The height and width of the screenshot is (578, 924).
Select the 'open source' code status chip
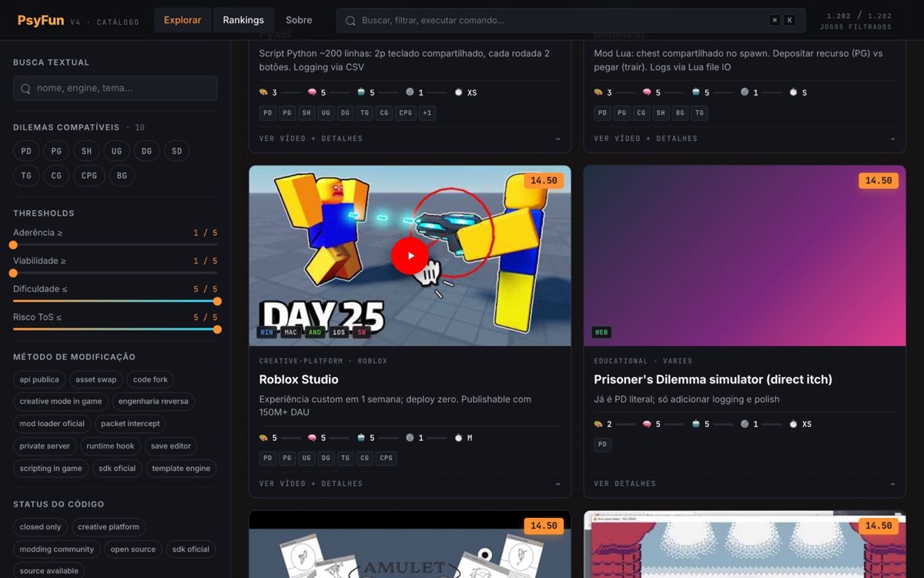133,549
